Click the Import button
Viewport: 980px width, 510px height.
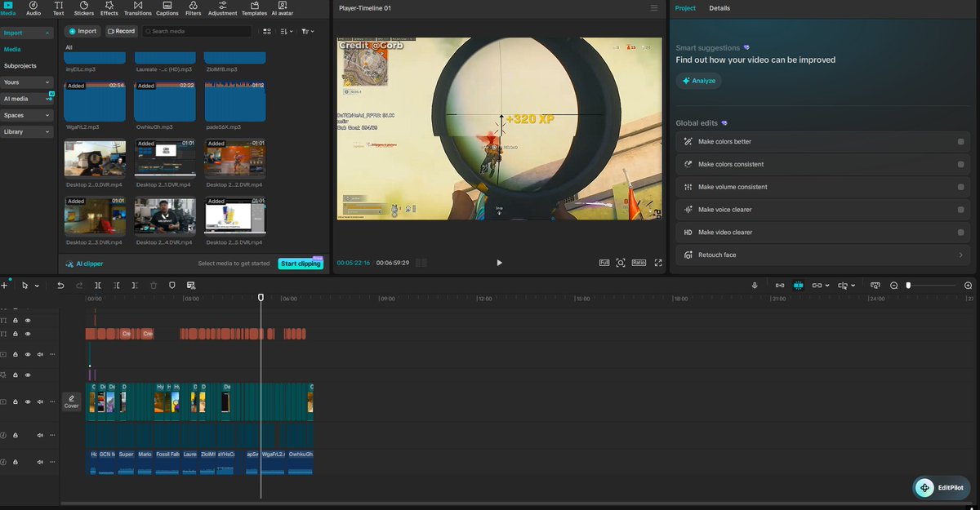82,31
